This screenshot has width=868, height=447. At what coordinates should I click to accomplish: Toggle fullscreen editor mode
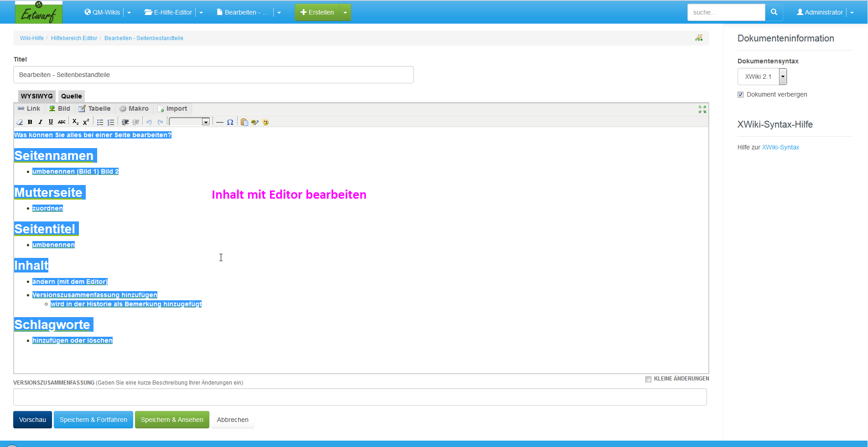tap(702, 109)
